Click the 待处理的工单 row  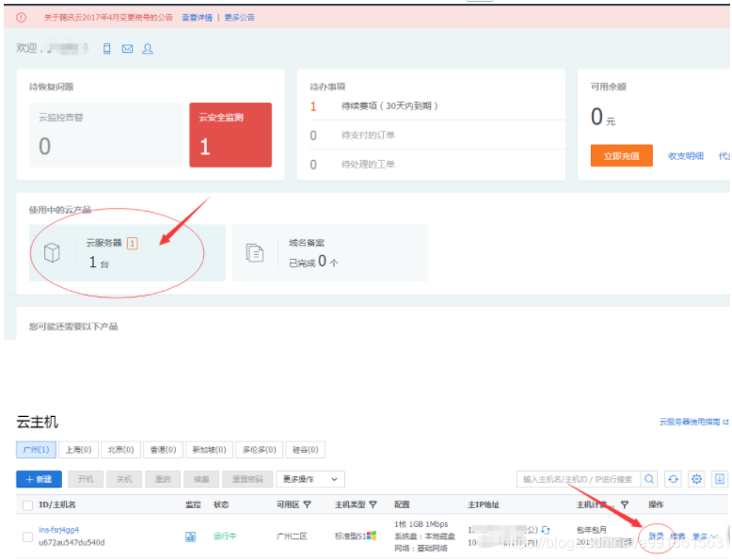pos(438,165)
